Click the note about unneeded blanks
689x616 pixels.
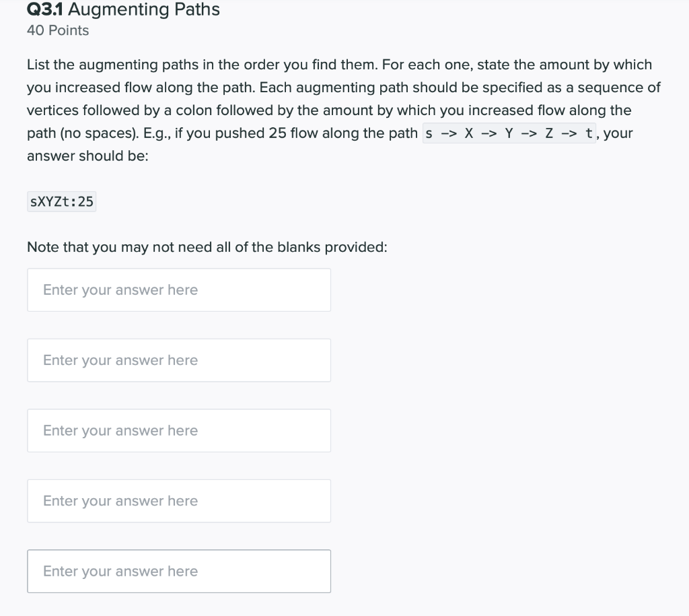tap(207, 247)
